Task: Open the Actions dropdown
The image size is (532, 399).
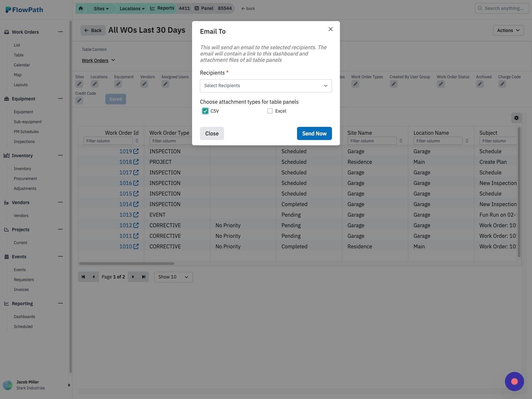Action: (x=508, y=30)
